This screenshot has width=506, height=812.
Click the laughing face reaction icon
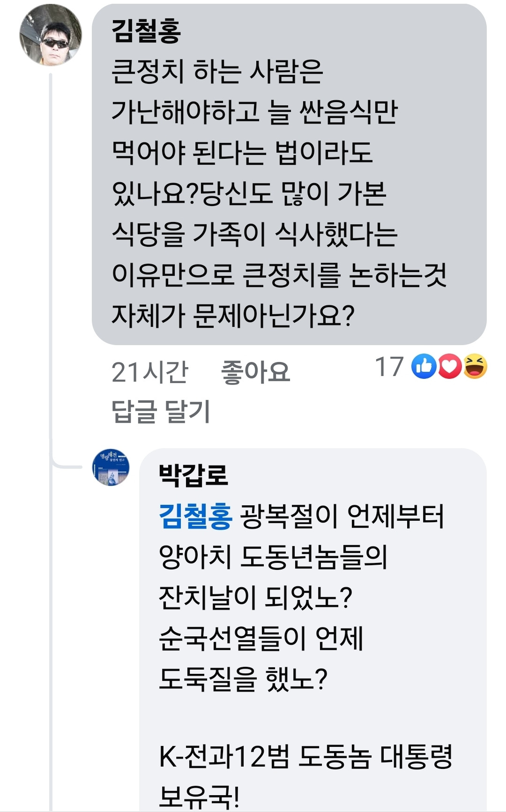pyautogui.click(x=475, y=367)
